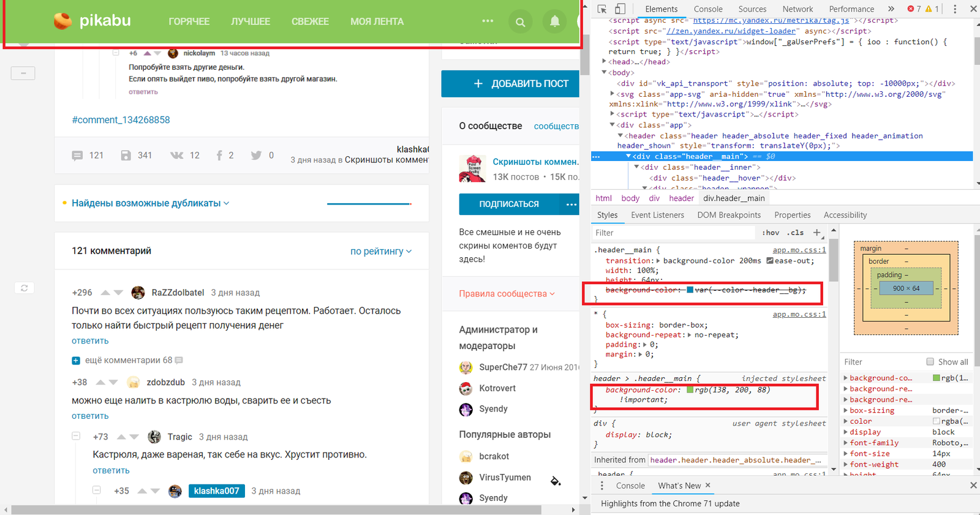
Task: Switch to the Network tab in DevTools
Action: point(797,9)
